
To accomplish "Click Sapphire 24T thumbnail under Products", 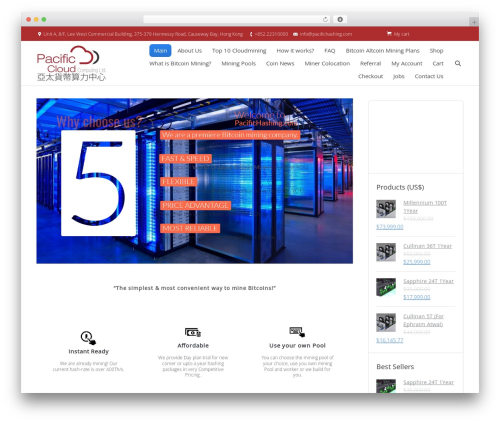I will point(386,287).
